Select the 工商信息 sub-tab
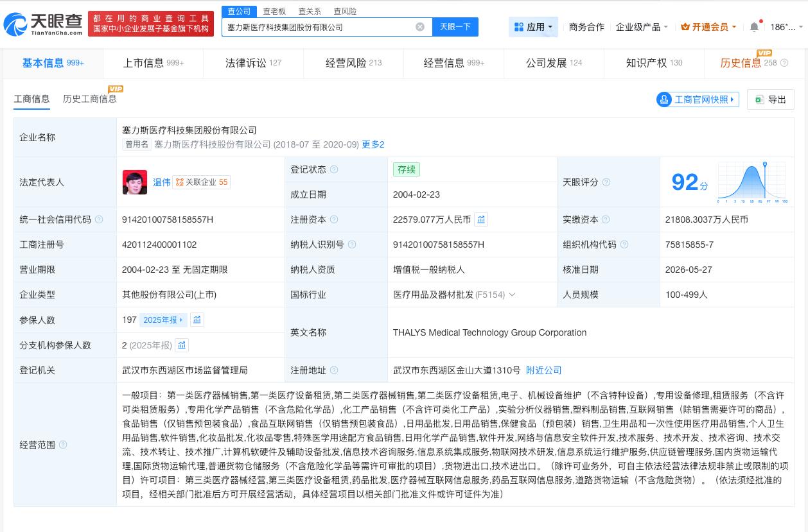 pyautogui.click(x=31, y=99)
